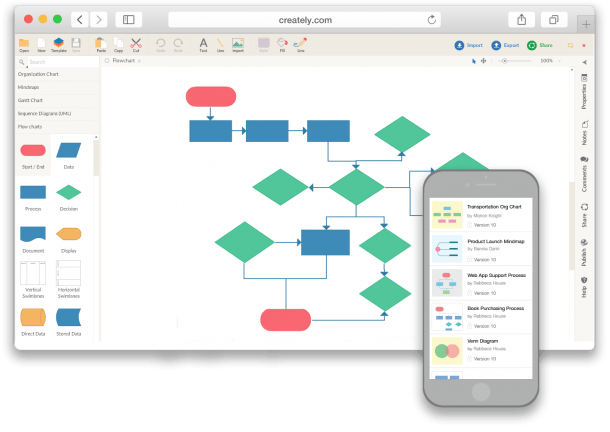The image size is (610, 432).
Task: Click the Save floppy disk icon
Action: pos(76,43)
